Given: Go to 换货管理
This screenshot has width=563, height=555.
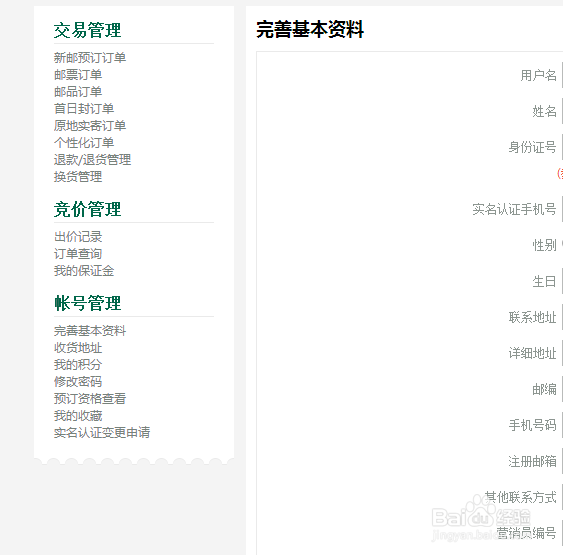Looking at the screenshot, I should coord(78,177).
